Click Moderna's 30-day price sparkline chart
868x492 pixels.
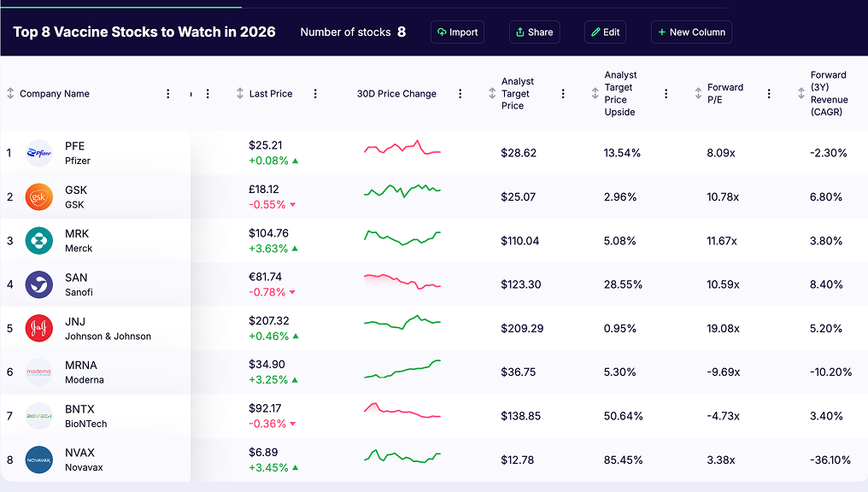click(402, 371)
